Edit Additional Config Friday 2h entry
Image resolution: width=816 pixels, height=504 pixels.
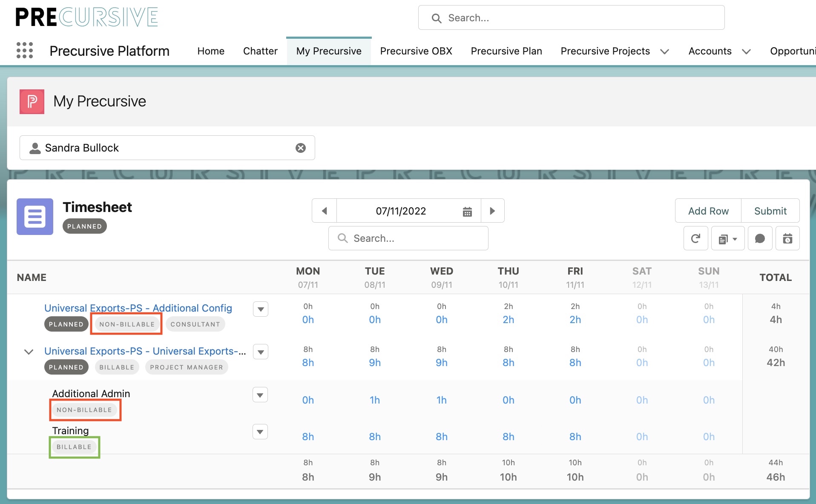pyautogui.click(x=575, y=320)
